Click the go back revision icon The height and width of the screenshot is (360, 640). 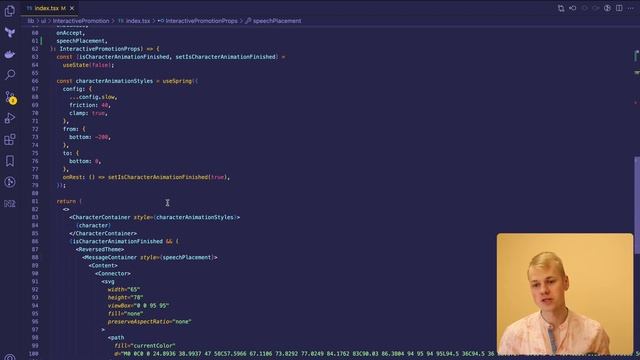[573, 8]
